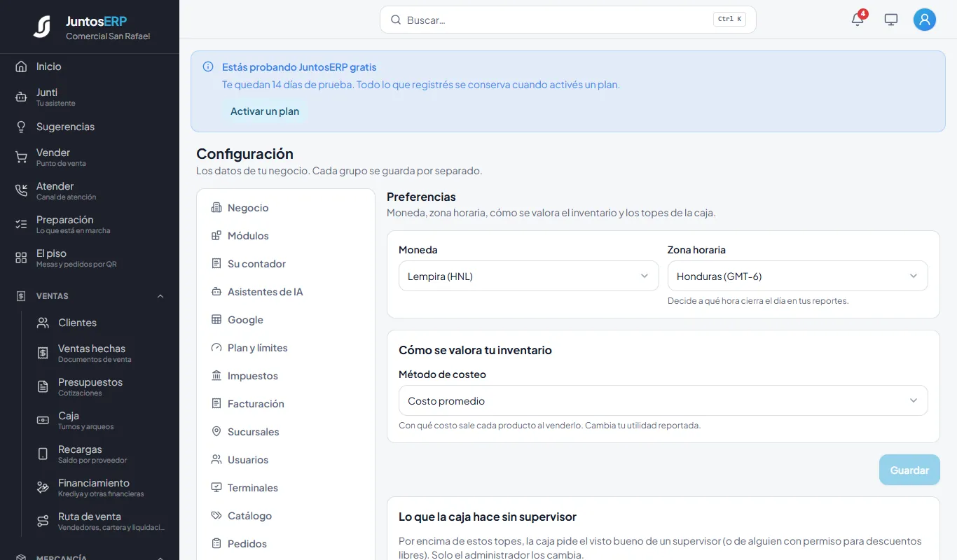Open the notifications bell icon
Image resolution: width=957 pixels, height=560 pixels.
click(x=858, y=20)
